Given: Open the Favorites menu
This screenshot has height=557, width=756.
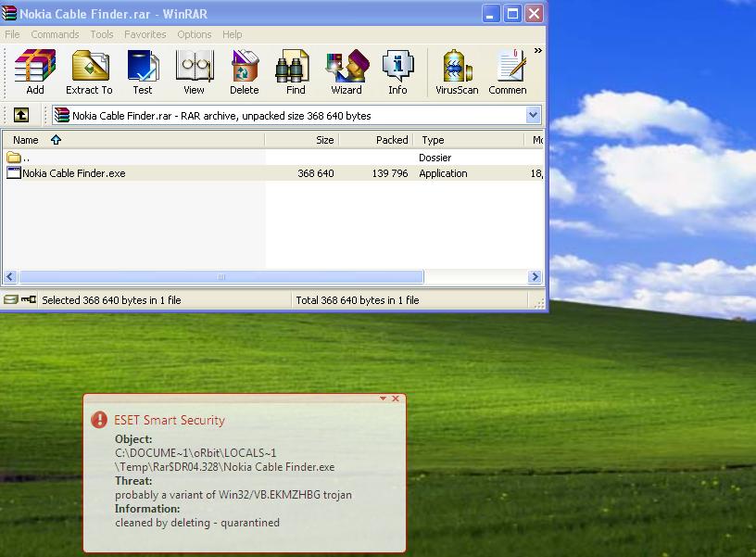Looking at the screenshot, I should 145,34.
